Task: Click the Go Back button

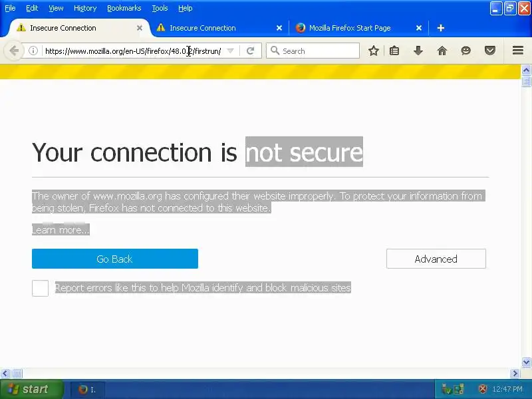Action: [x=115, y=259]
